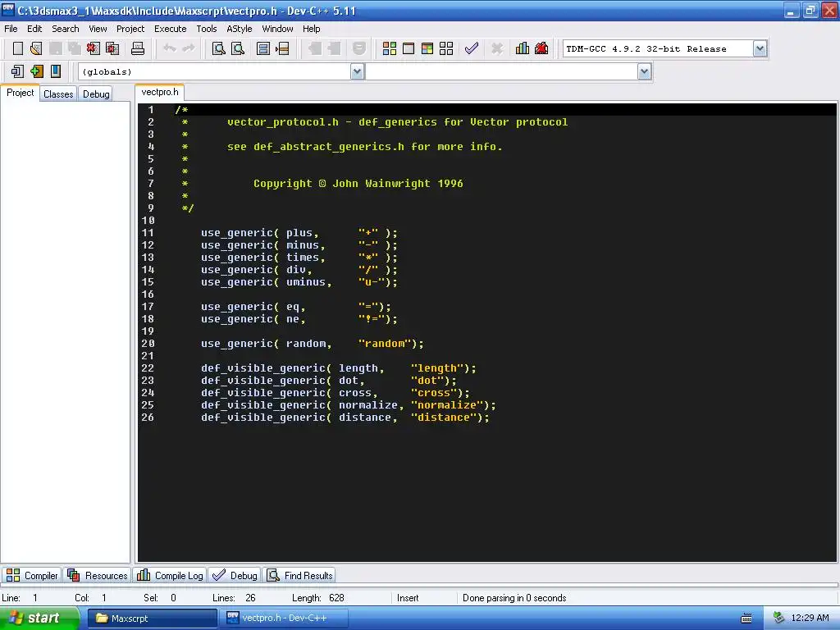Open the Project menu
The height and width of the screenshot is (630, 840).
point(130,29)
